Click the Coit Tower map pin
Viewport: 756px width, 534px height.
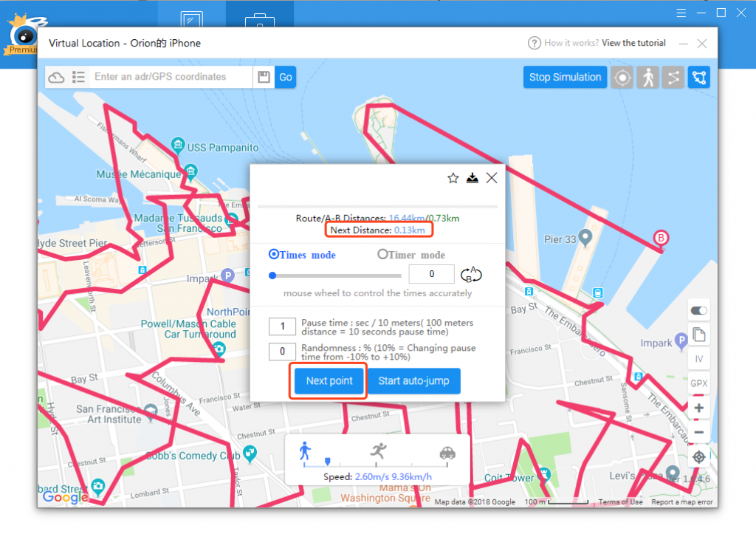(544, 475)
